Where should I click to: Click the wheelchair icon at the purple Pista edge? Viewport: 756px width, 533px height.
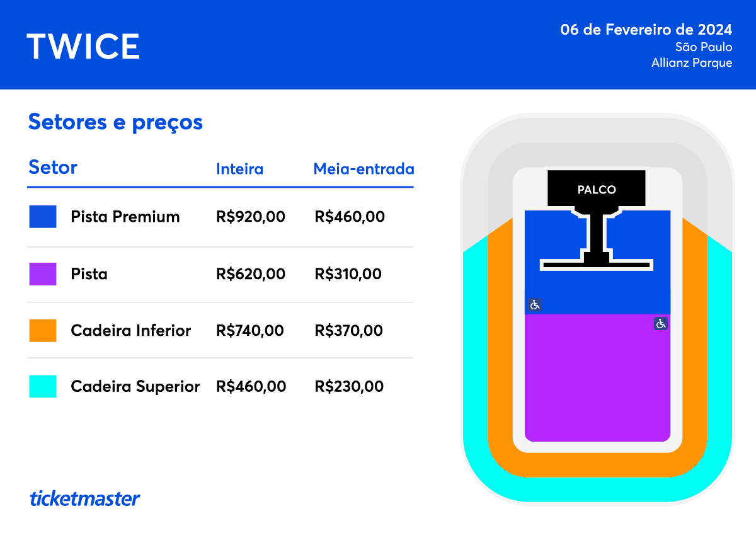pyautogui.click(x=661, y=324)
